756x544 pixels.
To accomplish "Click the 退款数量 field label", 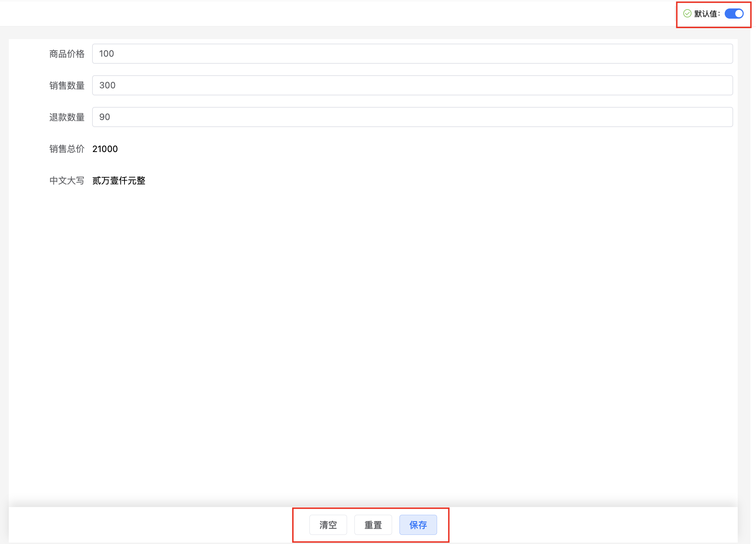I will [67, 117].
